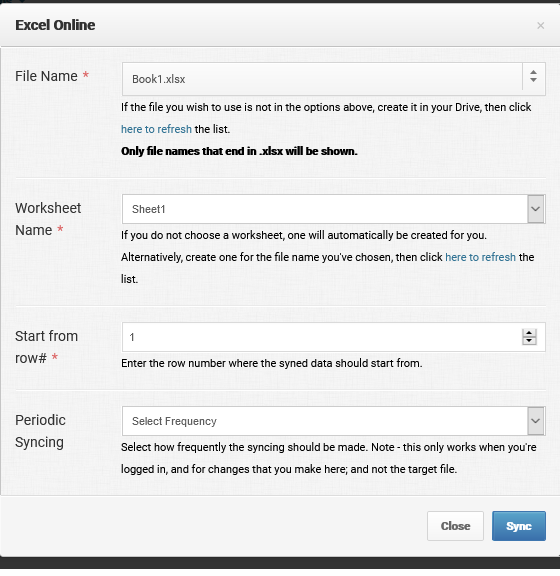The width and height of the screenshot is (560, 576).
Task: Click 'here to refresh' link for file list
Action: click(x=156, y=129)
